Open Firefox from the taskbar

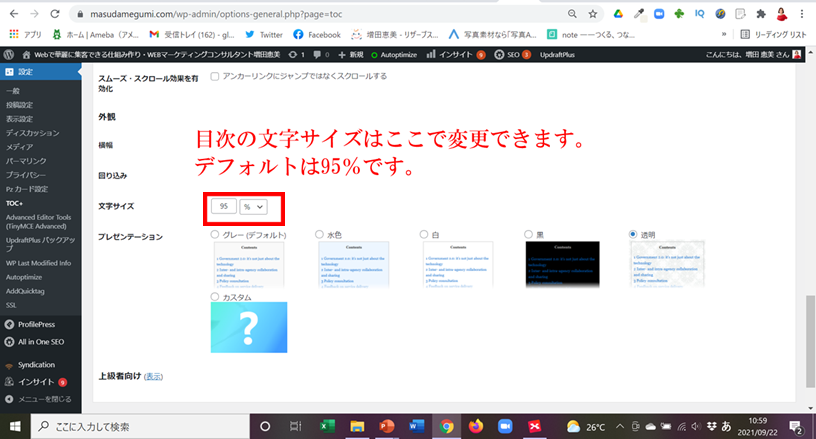pyautogui.click(x=476, y=427)
